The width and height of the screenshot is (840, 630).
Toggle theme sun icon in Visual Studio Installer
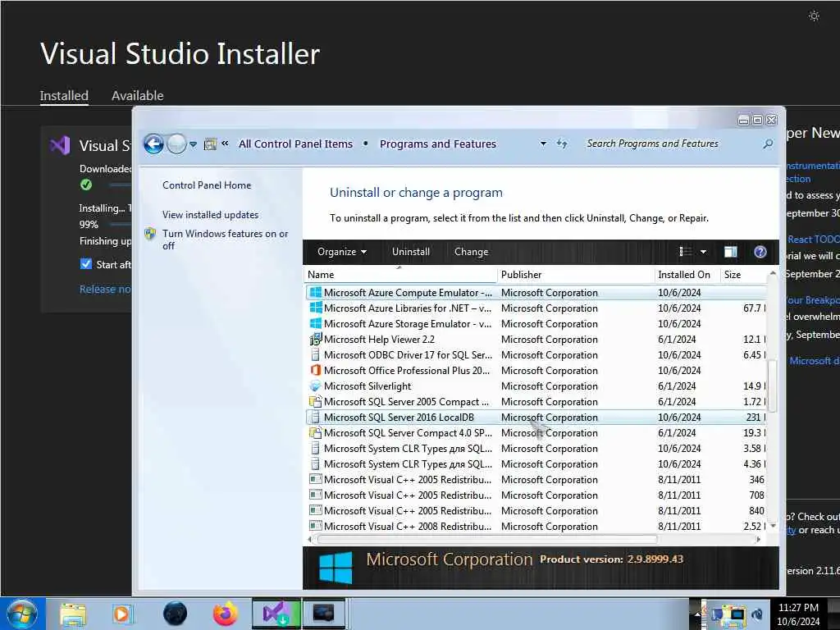click(814, 16)
